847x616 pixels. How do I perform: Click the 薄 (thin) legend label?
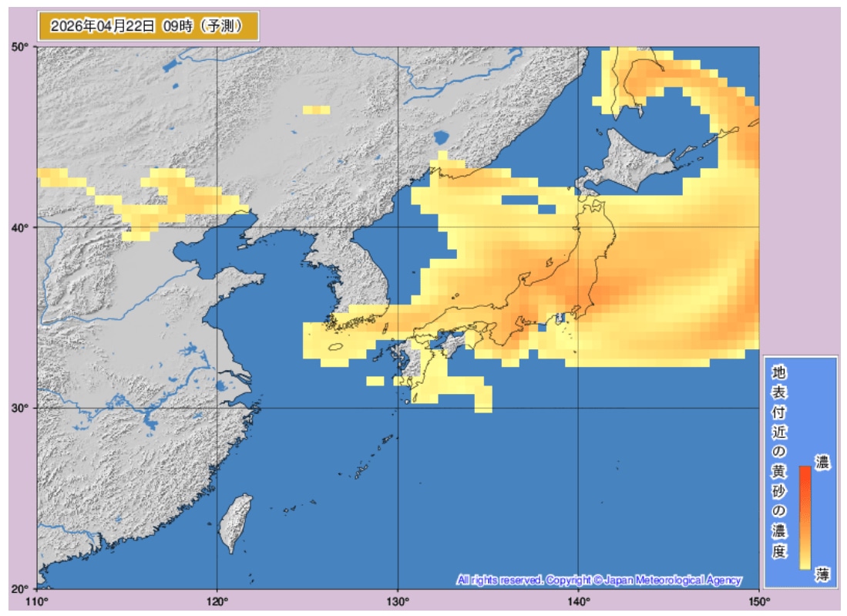pos(823,574)
